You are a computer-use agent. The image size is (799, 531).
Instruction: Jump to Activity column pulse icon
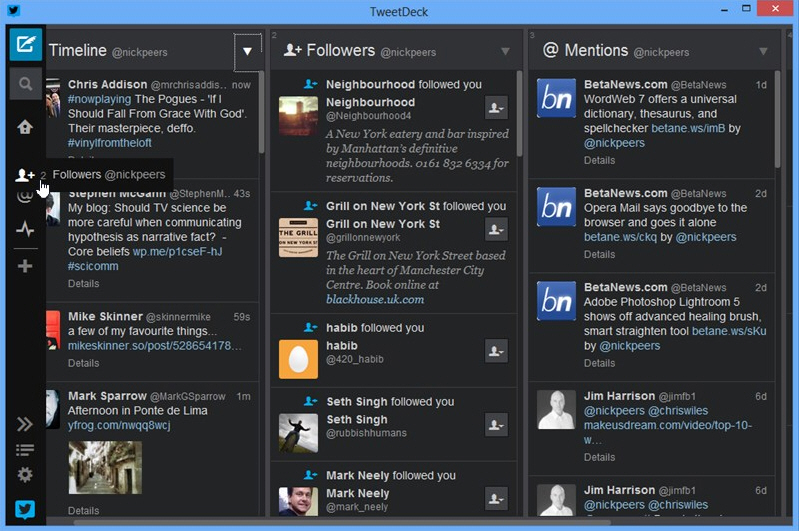pyautogui.click(x=25, y=229)
